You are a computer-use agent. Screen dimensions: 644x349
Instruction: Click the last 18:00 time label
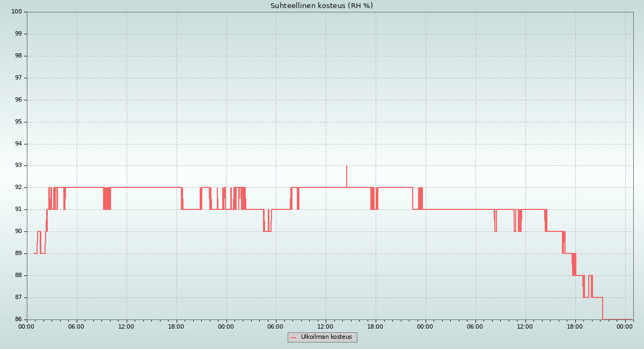tap(575, 326)
